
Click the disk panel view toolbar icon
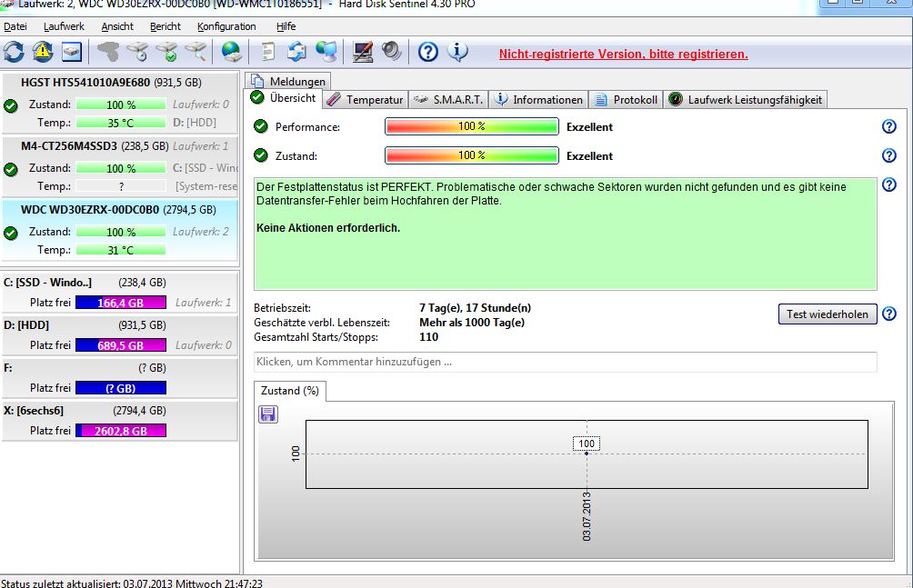[x=72, y=52]
